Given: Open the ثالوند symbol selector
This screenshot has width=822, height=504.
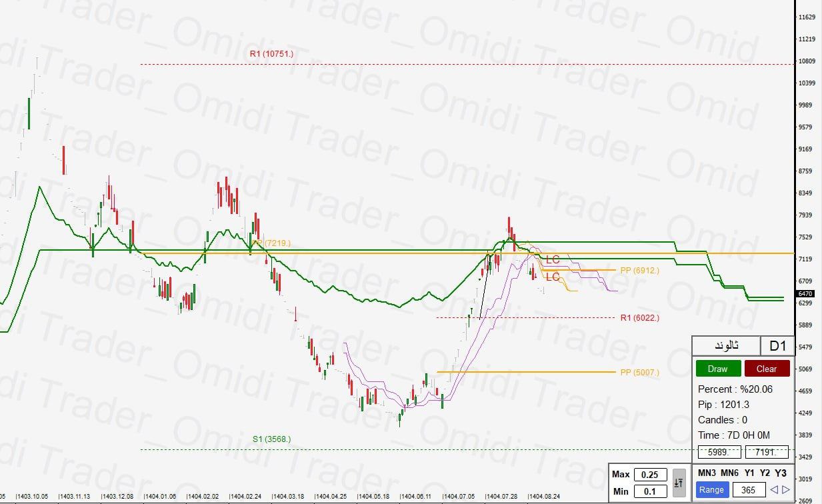Looking at the screenshot, I should click(725, 345).
